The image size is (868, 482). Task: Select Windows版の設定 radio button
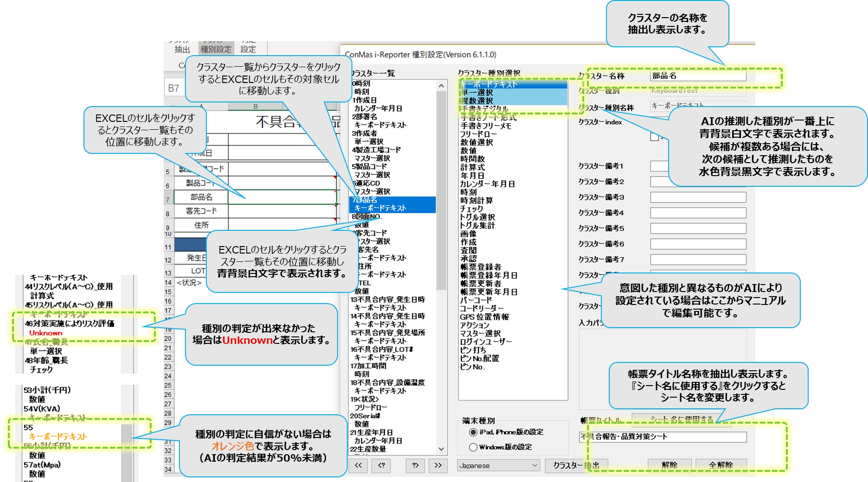473,447
